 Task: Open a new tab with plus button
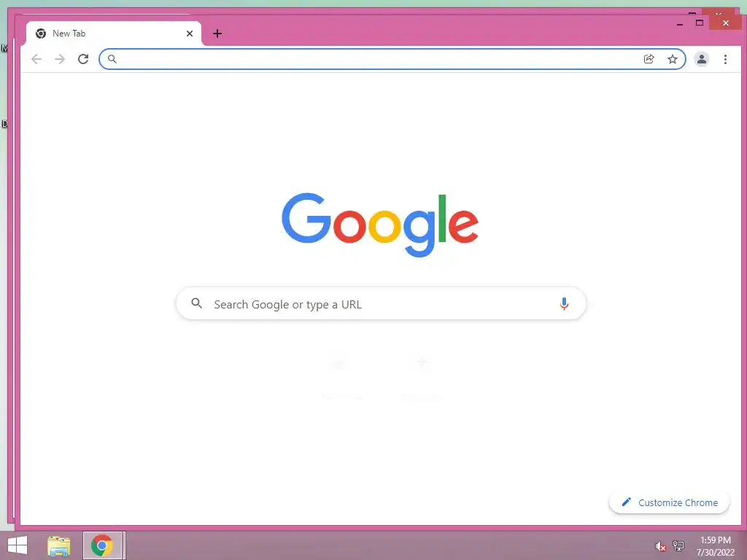[x=217, y=34]
